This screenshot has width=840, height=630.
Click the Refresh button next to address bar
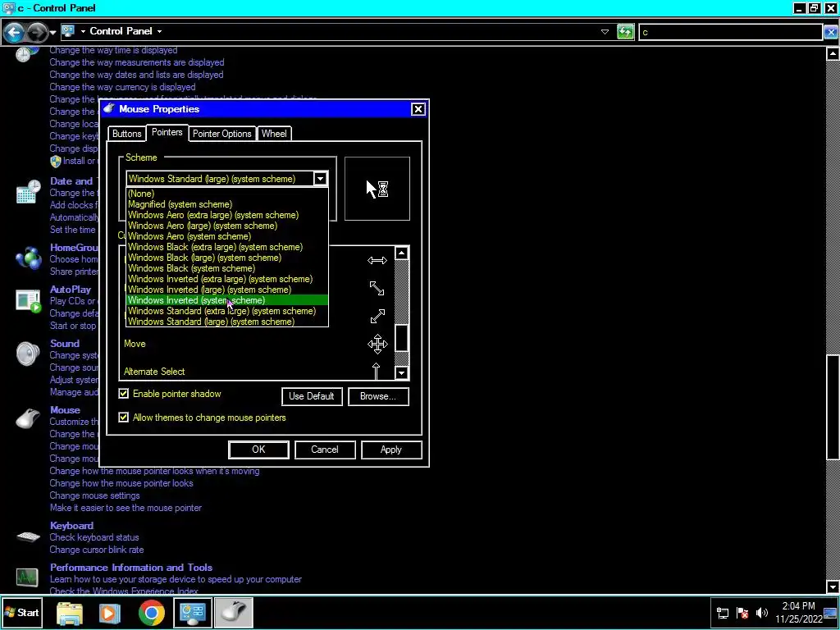(x=625, y=32)
